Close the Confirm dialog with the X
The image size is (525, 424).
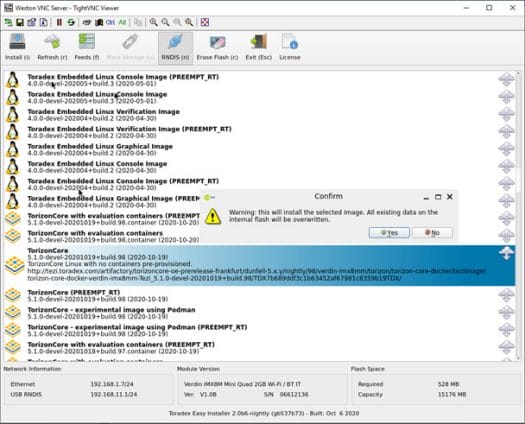450,197
